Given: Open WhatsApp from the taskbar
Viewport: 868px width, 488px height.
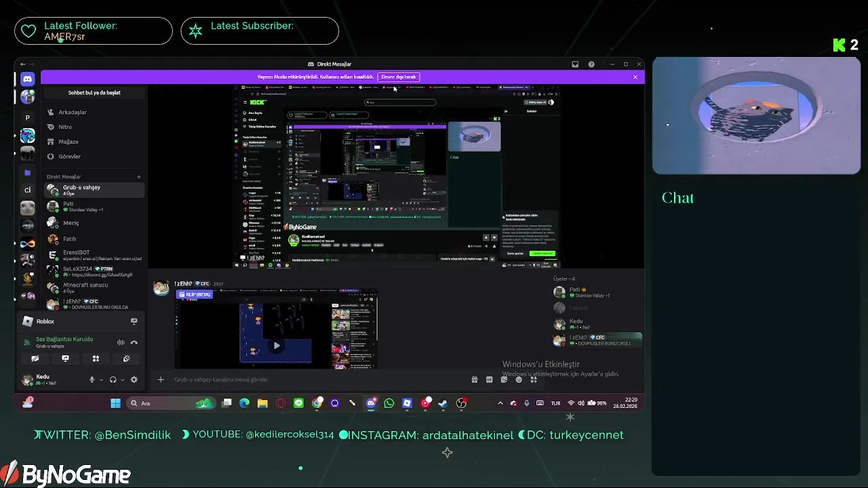Looking at the screenshot, I should click(389, 403).
